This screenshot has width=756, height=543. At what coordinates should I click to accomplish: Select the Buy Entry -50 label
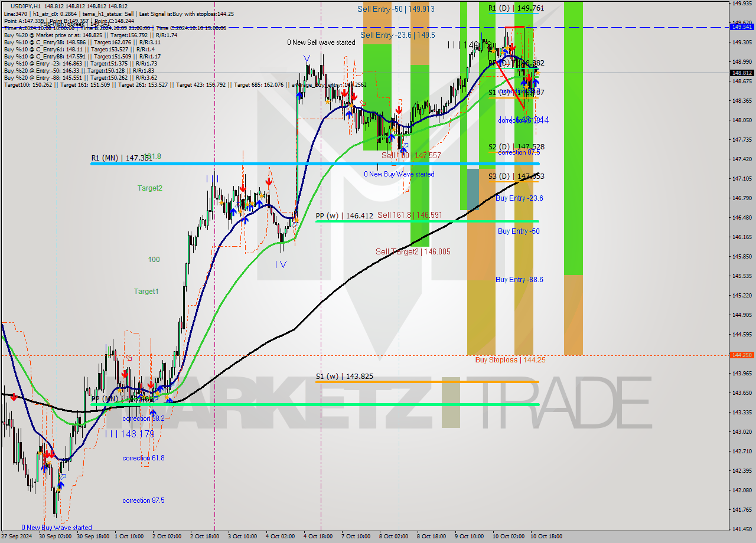[519, 231]
